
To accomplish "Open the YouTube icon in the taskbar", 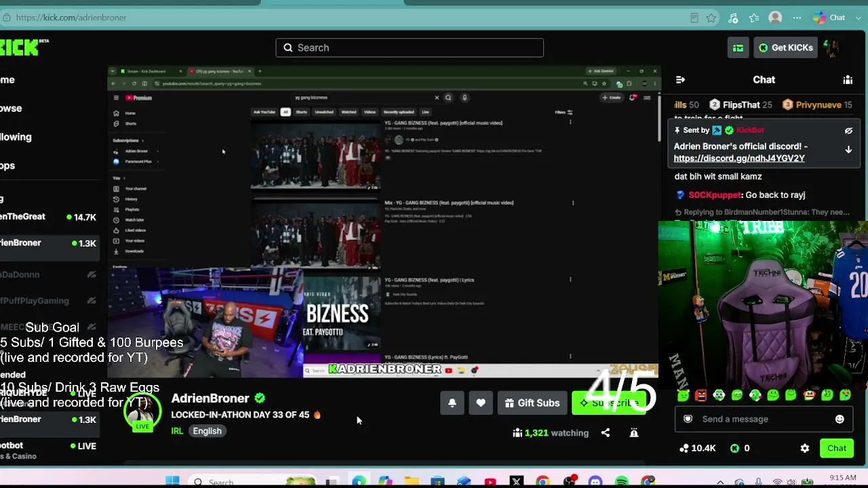I will click(x=490, y=482).
